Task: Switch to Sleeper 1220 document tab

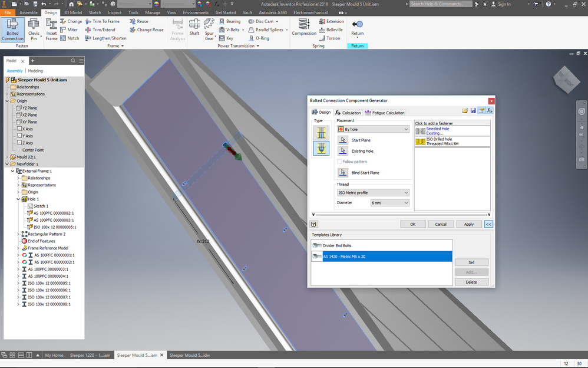Action: (90, 355)
